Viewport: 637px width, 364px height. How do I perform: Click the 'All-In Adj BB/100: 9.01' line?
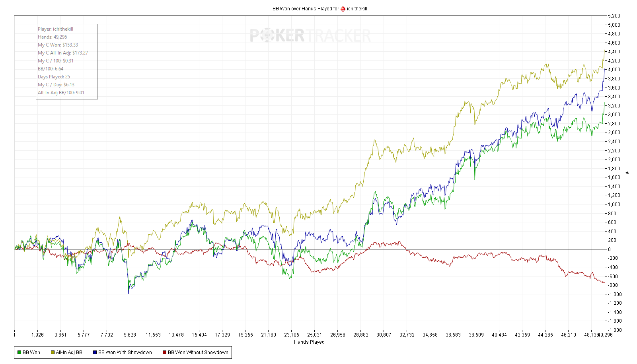pyautogui.click(x=61, y=93)
